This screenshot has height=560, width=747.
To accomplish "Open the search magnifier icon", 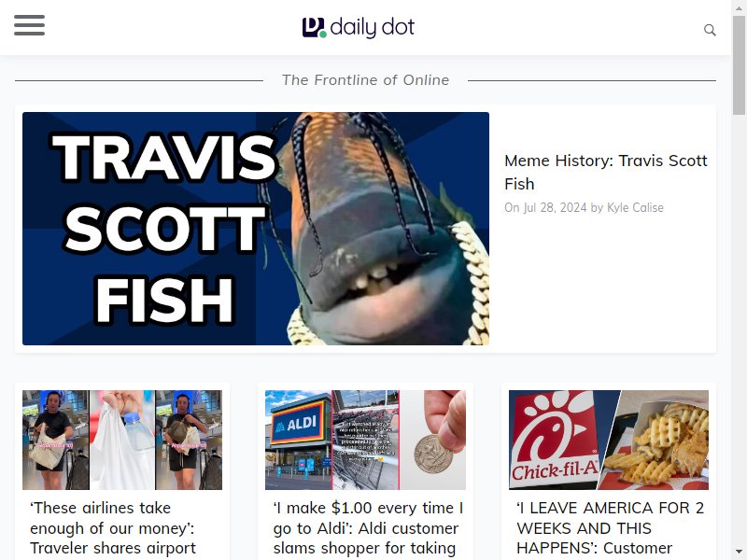I will [x=710, y=30].
